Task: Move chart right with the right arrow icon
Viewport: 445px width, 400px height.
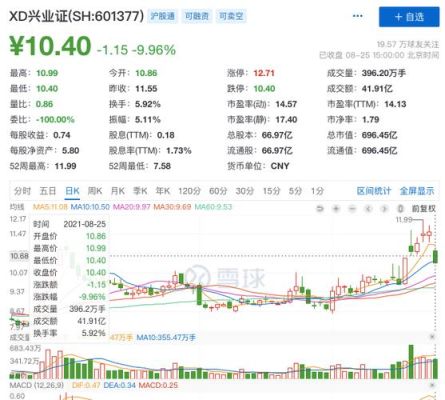Action: point(384,209)
